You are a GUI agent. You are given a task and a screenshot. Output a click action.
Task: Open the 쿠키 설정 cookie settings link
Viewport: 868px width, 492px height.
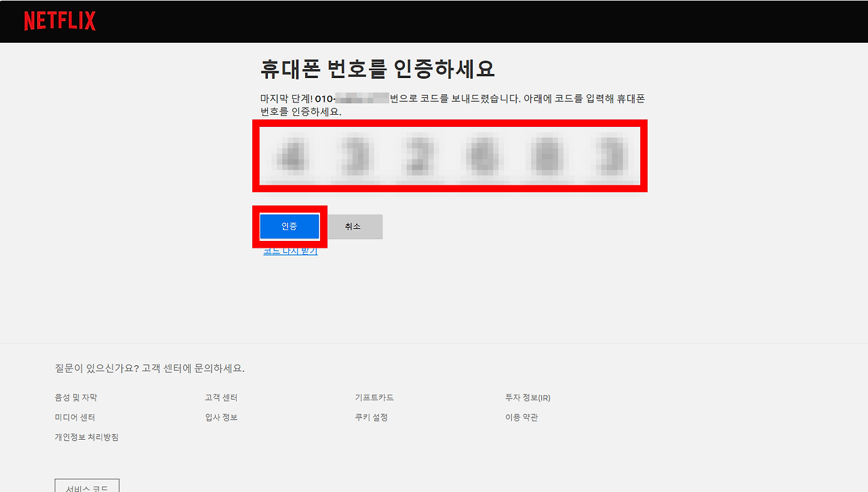click(x=370, y=417)
